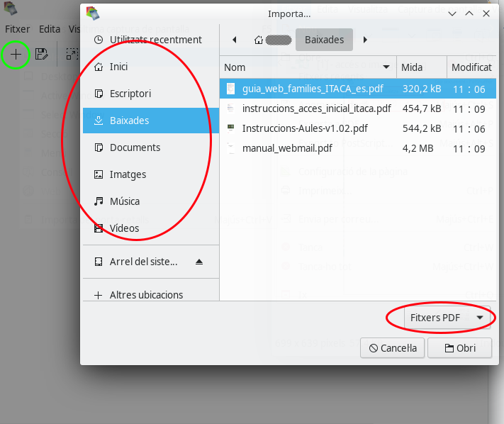Viewport: 504px width, 424px height.
Task: Open Altres ubicacions in sidebar
Action: pyautogui.click(x=146, y=295)
